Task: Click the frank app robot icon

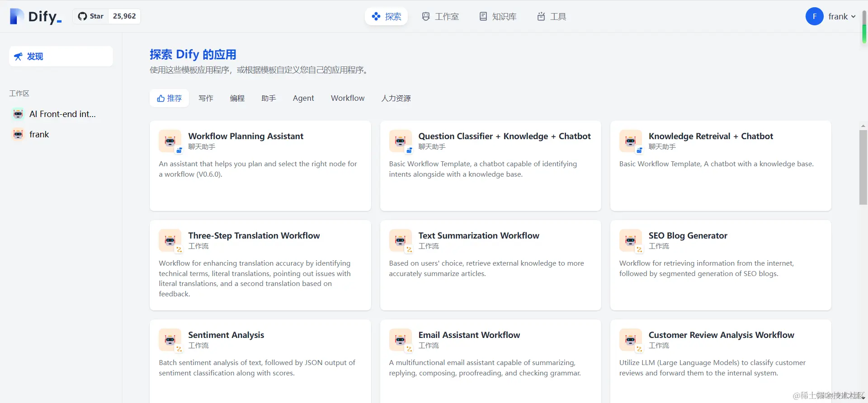Action: pos(18,134)
